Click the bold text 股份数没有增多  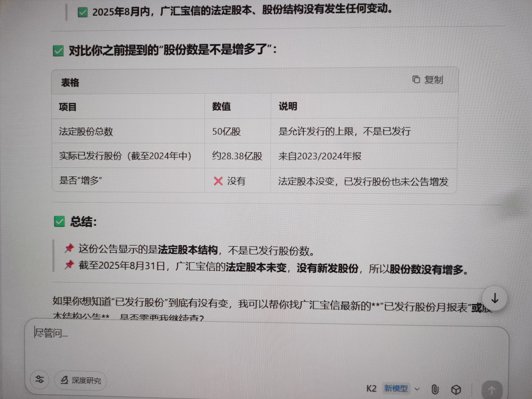(426, 269)
